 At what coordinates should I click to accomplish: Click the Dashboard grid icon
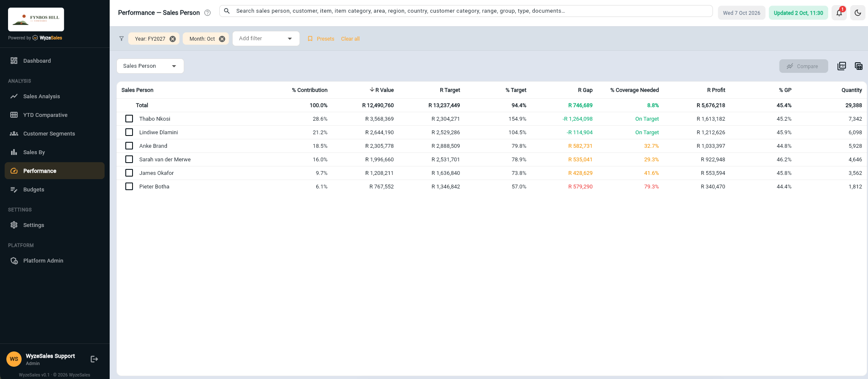14,61
